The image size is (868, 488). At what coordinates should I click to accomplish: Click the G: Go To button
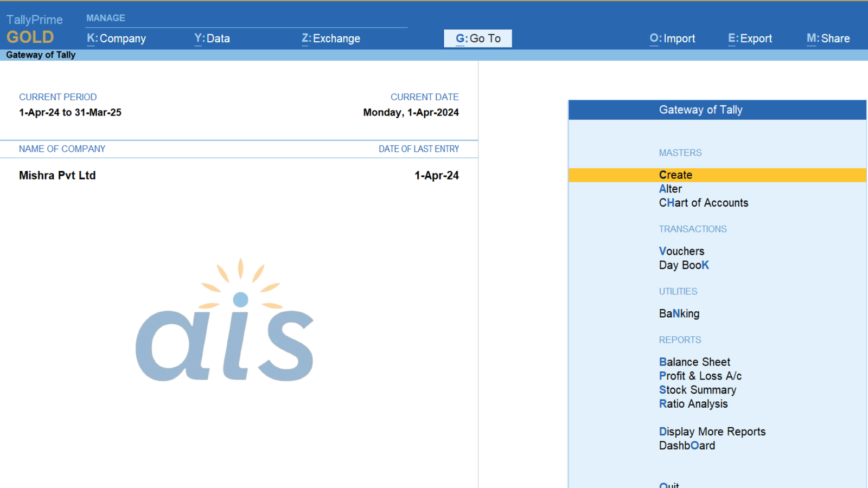coord(478,38)
